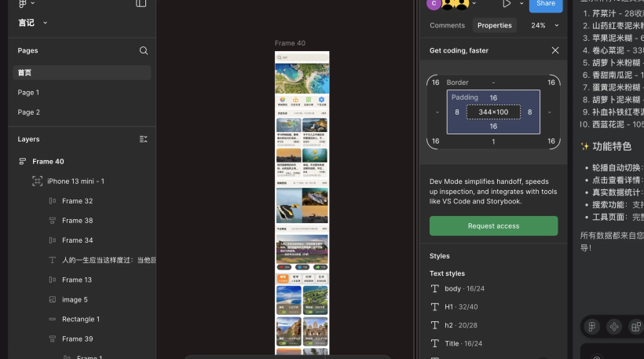Toggle the sidebar panel icon

click(141, 4)
